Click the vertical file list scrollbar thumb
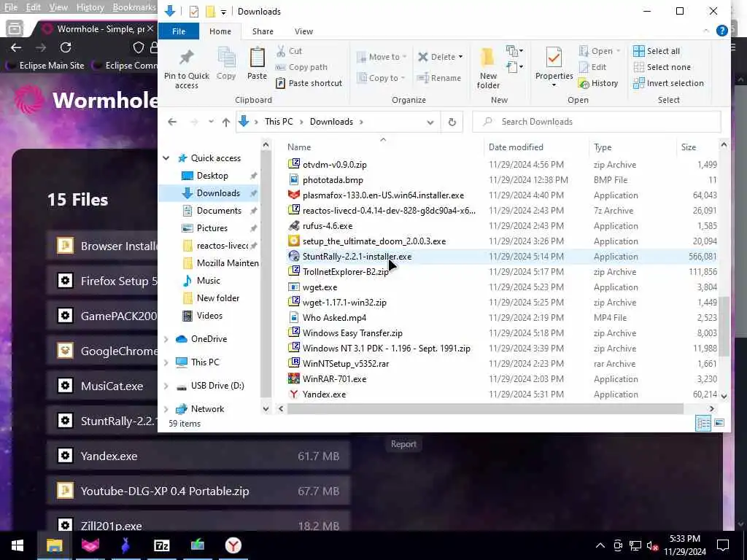Image resolution: width=747 pixels, height=560 pixels. click(x=724, y=327)
